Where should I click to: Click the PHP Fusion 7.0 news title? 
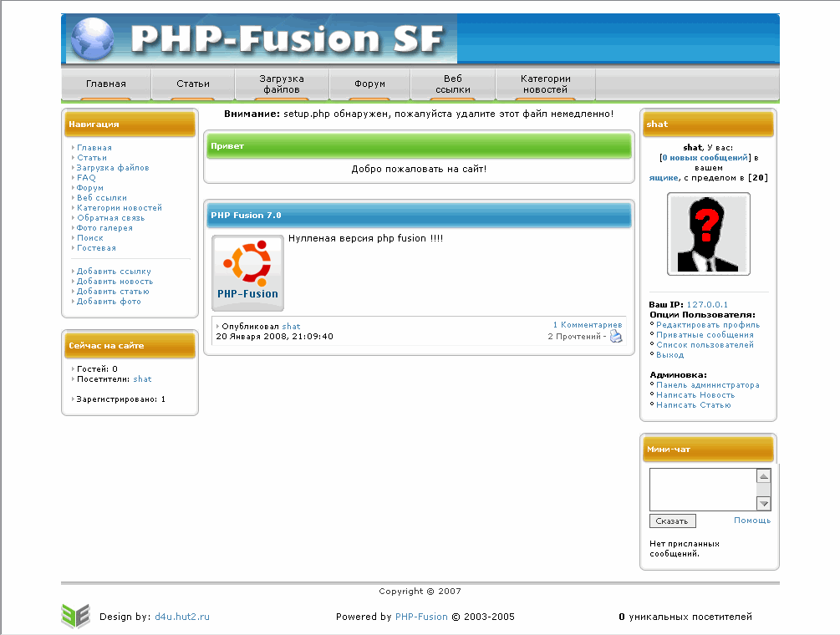pos(246,216)
